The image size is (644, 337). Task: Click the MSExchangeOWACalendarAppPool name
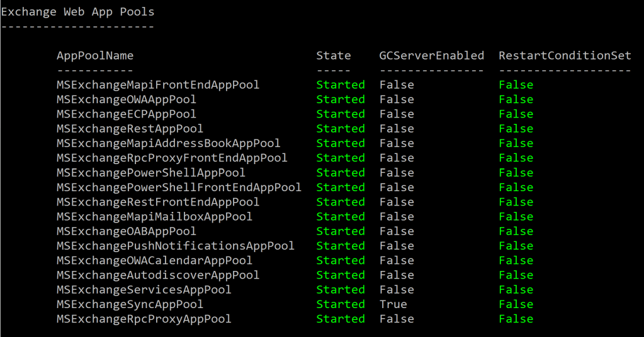(154, 260)
